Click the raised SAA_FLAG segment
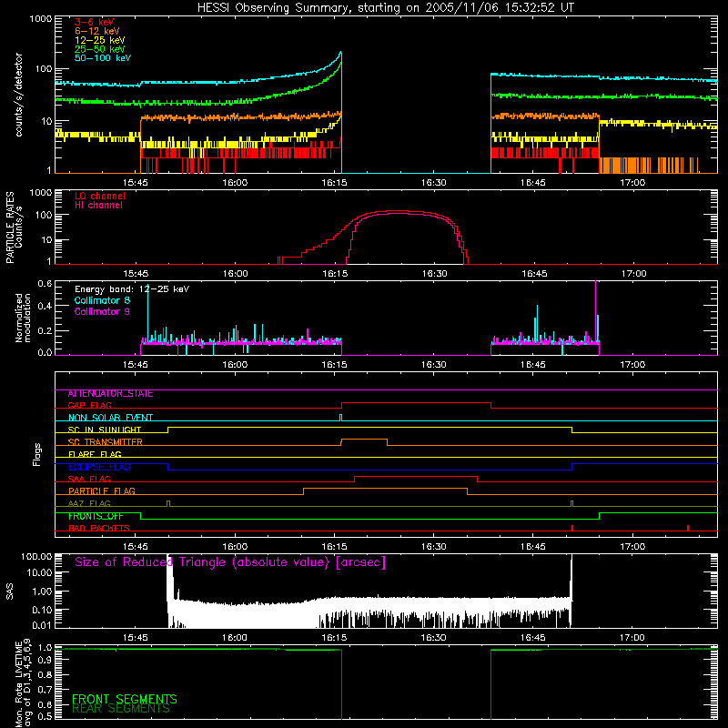Image resolution: width=728 pixels, height=728 pixels. 416,476
